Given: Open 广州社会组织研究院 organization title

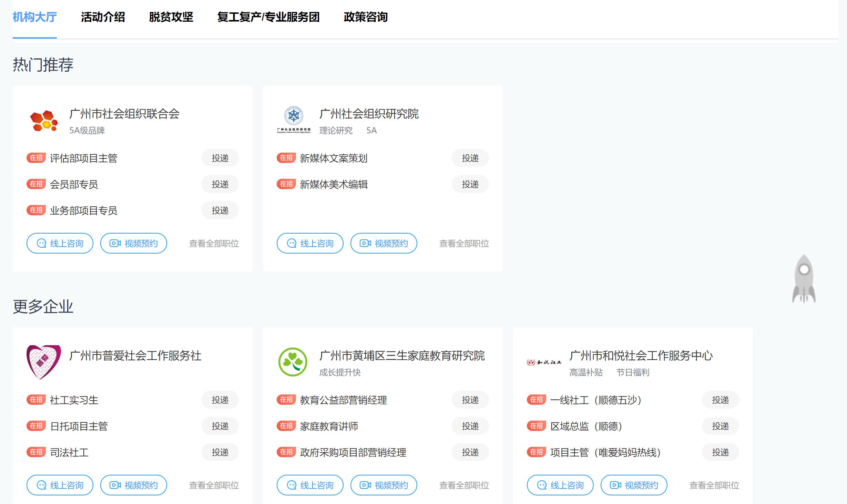Looking at the screenshot, I should pyautogui.click(x=369, y=114).
